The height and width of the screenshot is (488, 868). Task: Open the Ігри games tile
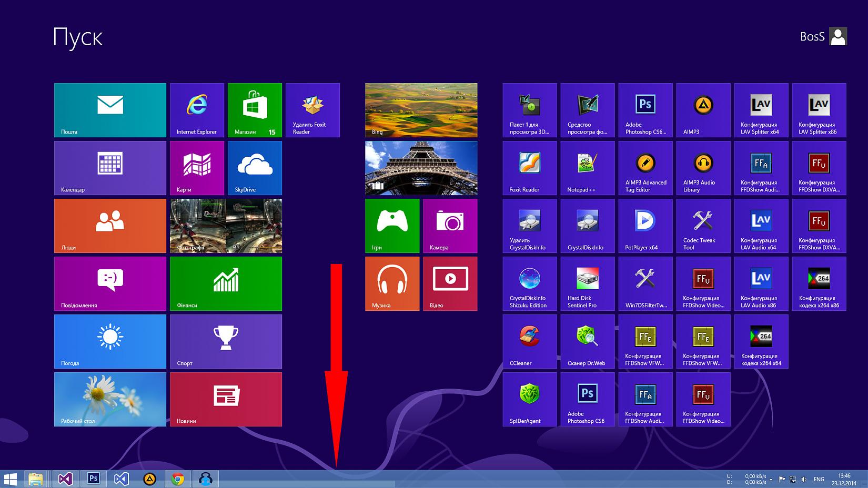pos(392,226)
